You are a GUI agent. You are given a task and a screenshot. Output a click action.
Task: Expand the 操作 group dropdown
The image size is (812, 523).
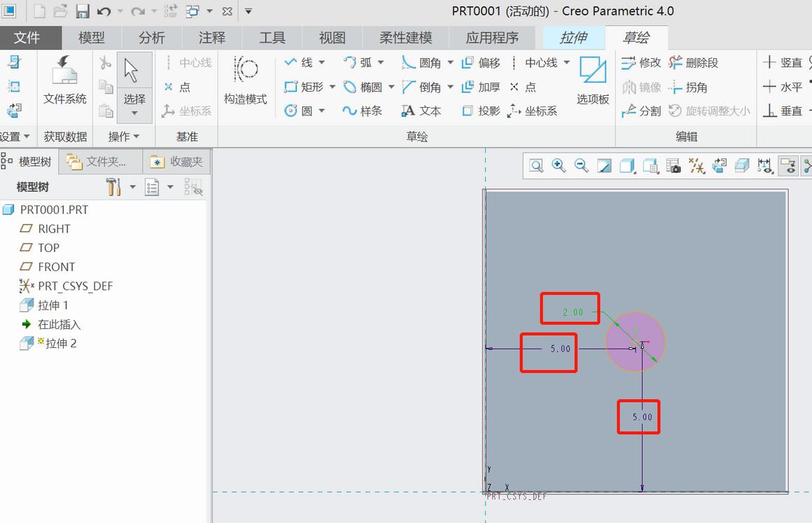tap(136, 137)
